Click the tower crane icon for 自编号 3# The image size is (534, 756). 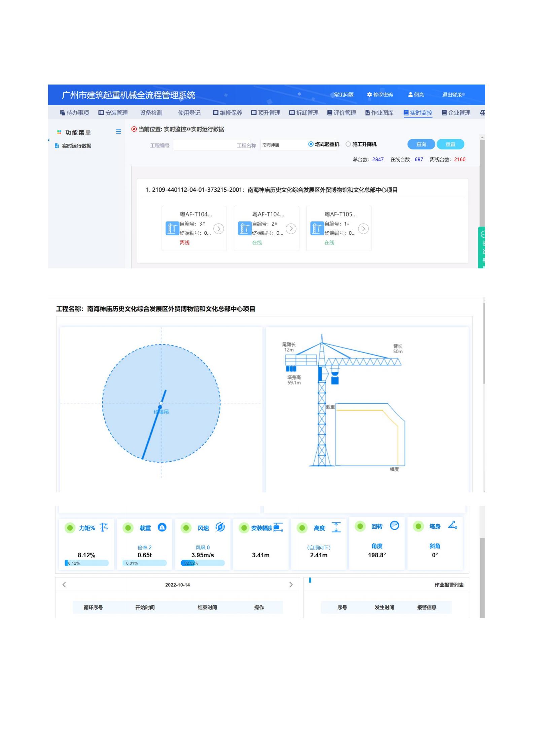[172, 228]
